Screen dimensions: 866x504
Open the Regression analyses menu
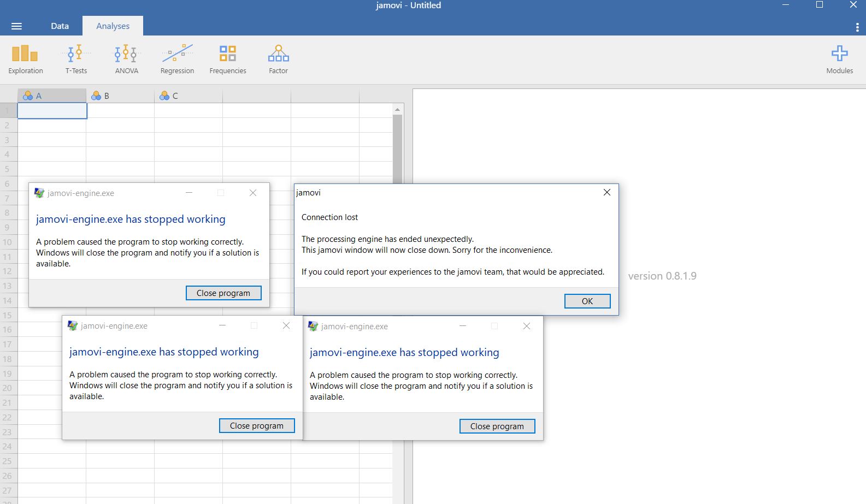click(177, 59)
